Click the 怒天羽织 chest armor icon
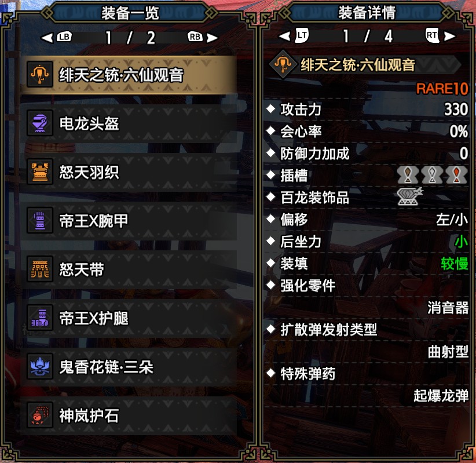 [x=40, y=172]
